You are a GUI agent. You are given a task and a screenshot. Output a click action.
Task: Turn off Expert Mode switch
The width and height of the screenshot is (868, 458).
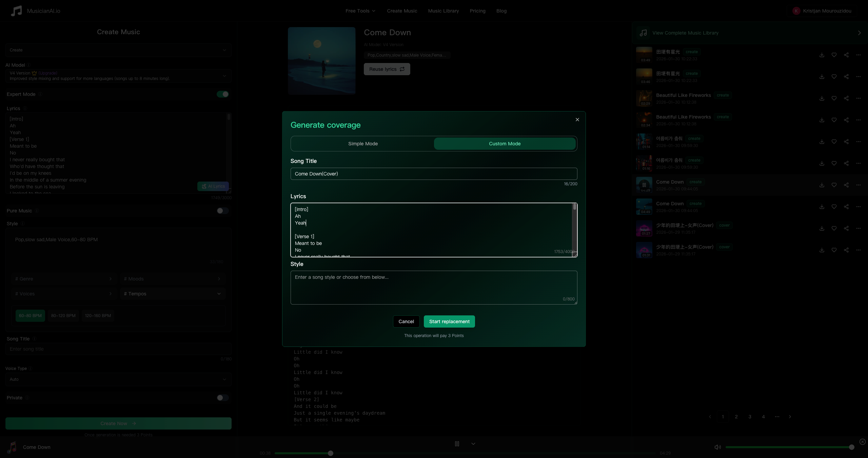point(222,94)
